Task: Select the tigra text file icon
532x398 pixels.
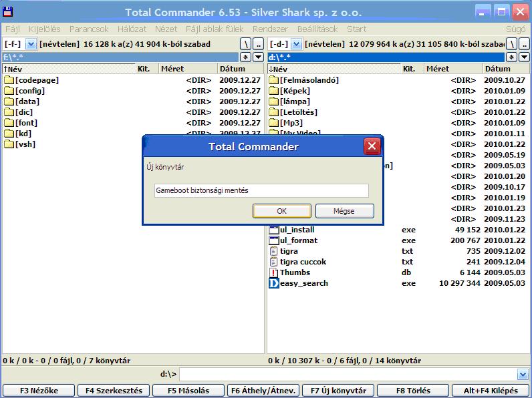Action: [x=274, y=251]
